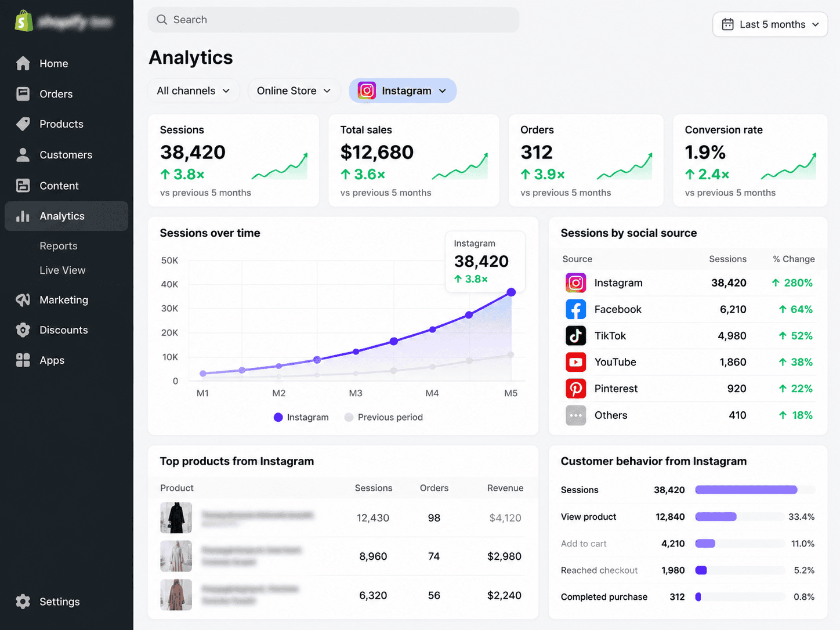This screenshot has height=630, width=840.
Task: Click the calendar icon in date picker
Action: 727,24
